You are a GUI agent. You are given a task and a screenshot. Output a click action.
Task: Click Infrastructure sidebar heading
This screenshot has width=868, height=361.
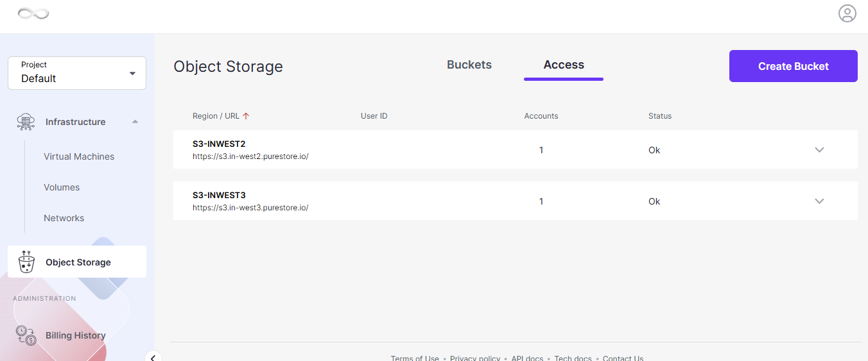(76, 122)
